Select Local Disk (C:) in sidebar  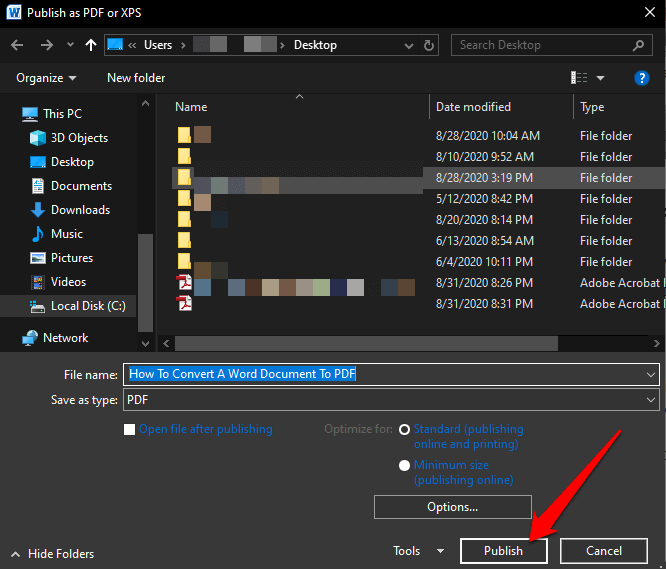(x=87, y=306)
